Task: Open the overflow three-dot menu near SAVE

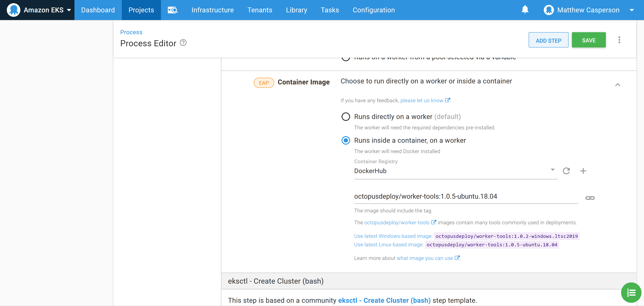Action: [x=619, y=40]
